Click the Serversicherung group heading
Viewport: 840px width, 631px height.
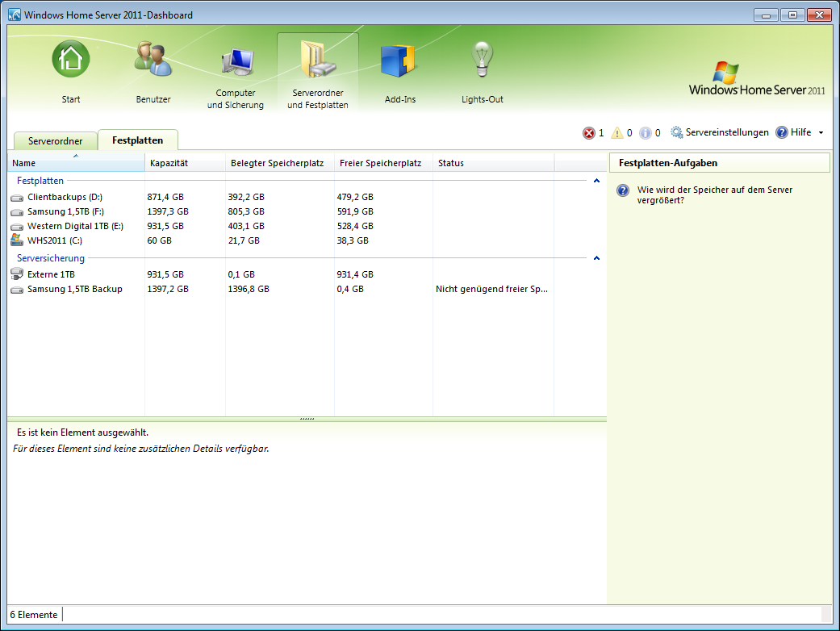click(50, 258)
